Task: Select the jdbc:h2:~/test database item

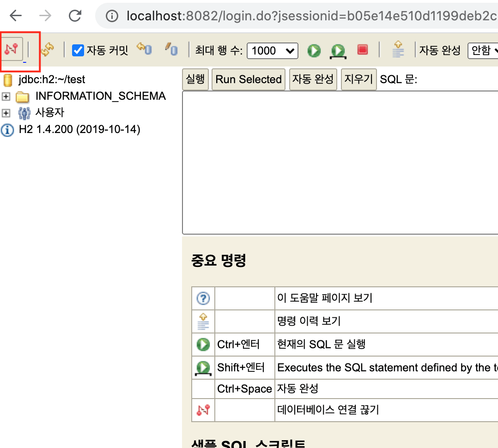Action: click(51, 79)
